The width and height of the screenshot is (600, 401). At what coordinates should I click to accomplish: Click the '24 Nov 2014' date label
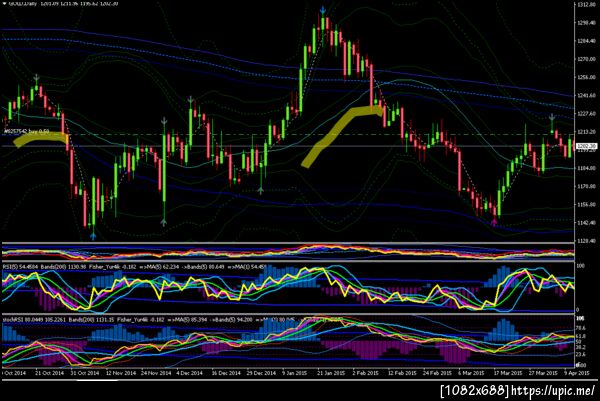click(x=156, y=373)
